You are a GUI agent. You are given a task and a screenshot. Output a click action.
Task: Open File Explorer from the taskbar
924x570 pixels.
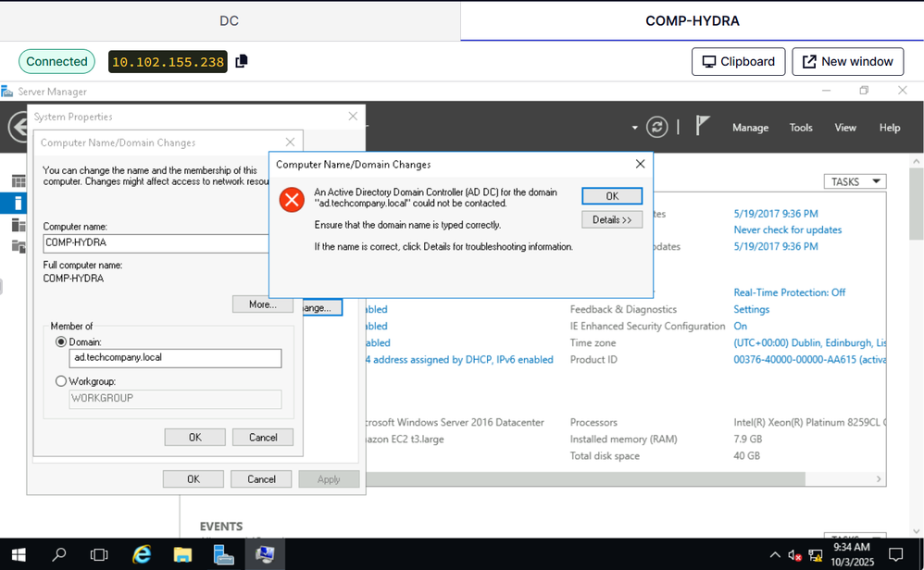(x=182, y=554)
